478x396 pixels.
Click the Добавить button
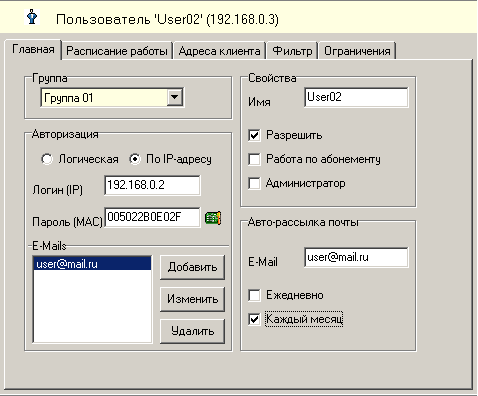pos(192,267)
